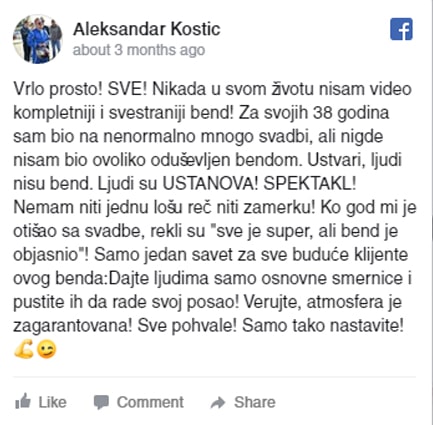Click the Like text label

[53, 402]
